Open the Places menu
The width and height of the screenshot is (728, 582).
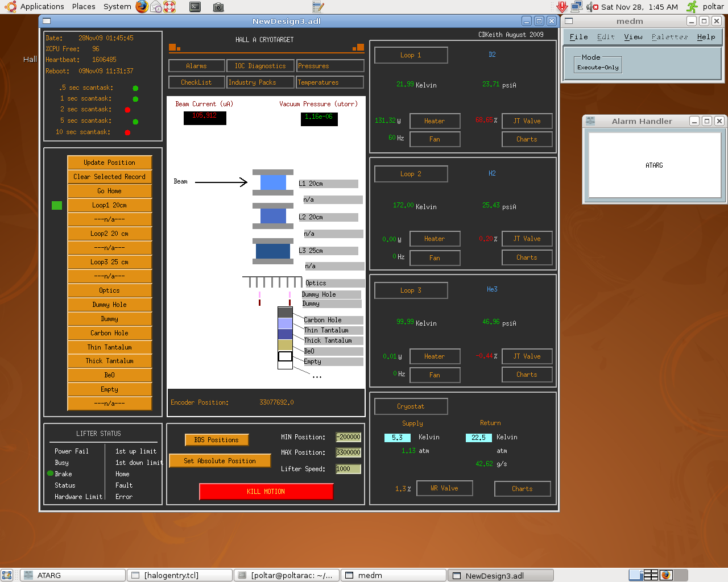(84, 7)
